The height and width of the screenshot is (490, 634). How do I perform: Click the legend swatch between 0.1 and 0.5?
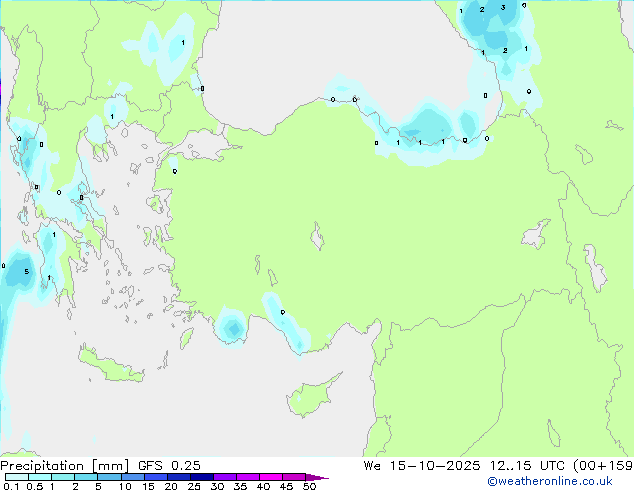[17, 477]
